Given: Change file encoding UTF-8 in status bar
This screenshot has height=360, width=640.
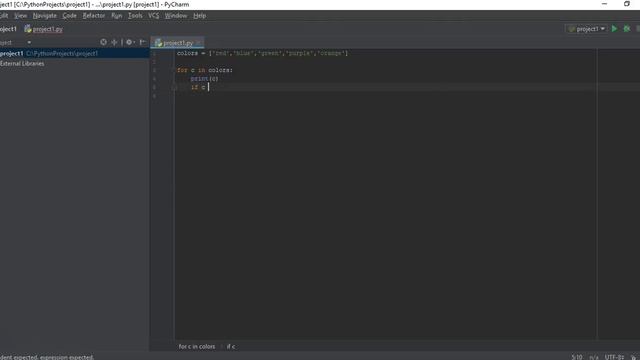Looking at the screenshot, I should pyautogui.click(x=614, y=357).
